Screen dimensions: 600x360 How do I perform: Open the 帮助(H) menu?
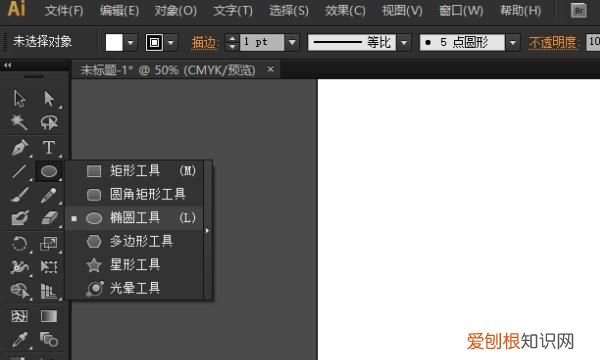[520, 11]
